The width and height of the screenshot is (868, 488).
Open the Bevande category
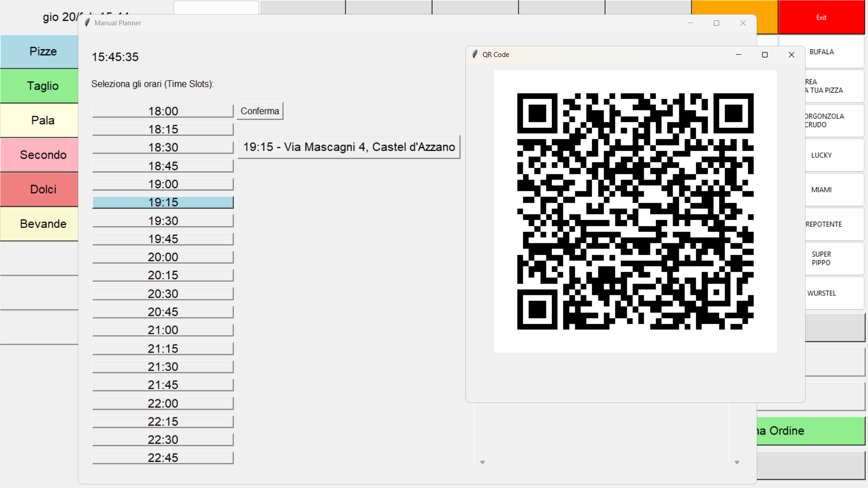[x=39, y=223]
